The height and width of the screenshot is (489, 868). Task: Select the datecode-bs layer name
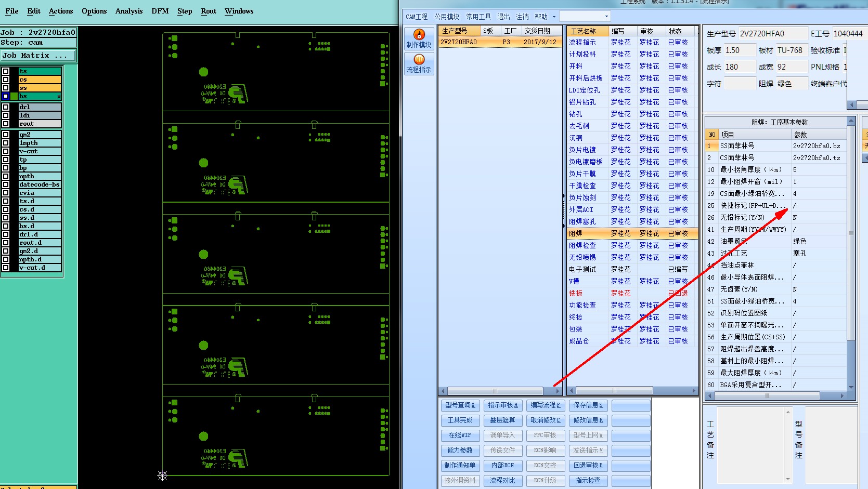click(x=40, y=184)
